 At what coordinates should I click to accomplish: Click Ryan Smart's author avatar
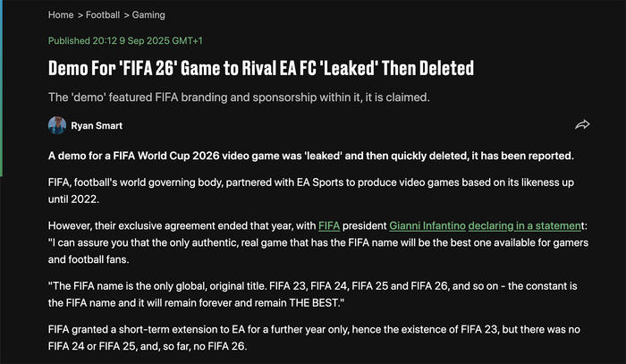(x=56, y=126)
